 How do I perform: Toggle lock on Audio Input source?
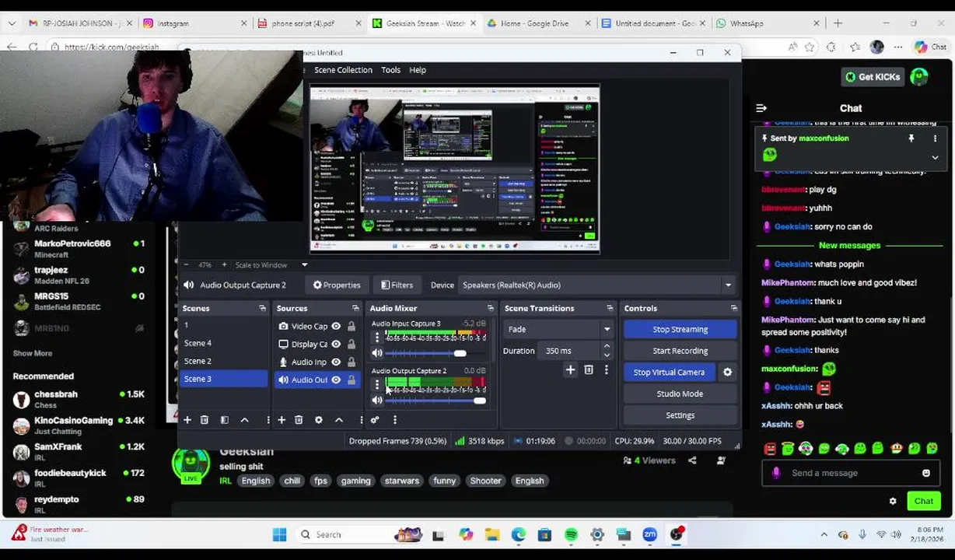[352, 362]
